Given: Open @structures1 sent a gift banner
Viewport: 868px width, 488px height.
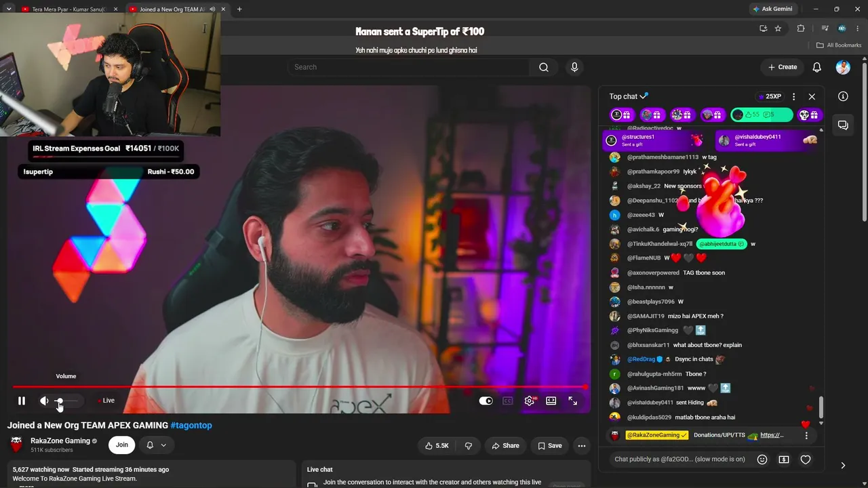Looking at the screenshot, I should 655,140.
